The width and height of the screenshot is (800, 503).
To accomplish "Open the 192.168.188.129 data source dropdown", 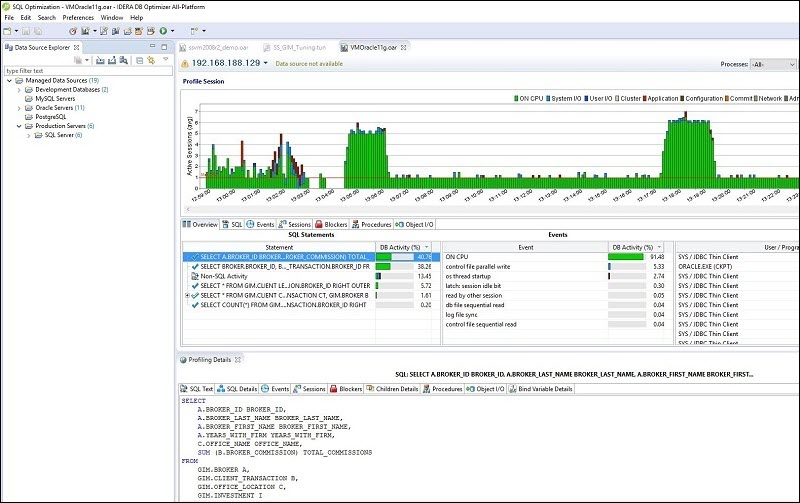I will (265, 63).
